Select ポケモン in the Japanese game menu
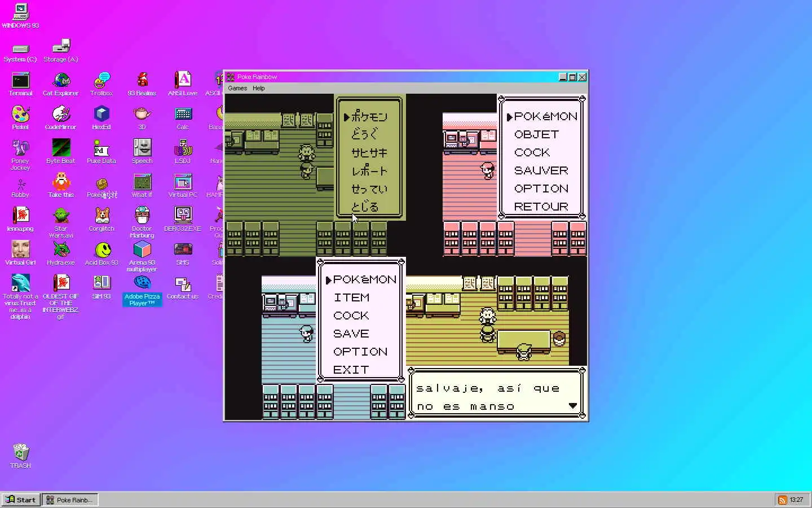 (x=369, y=116)
